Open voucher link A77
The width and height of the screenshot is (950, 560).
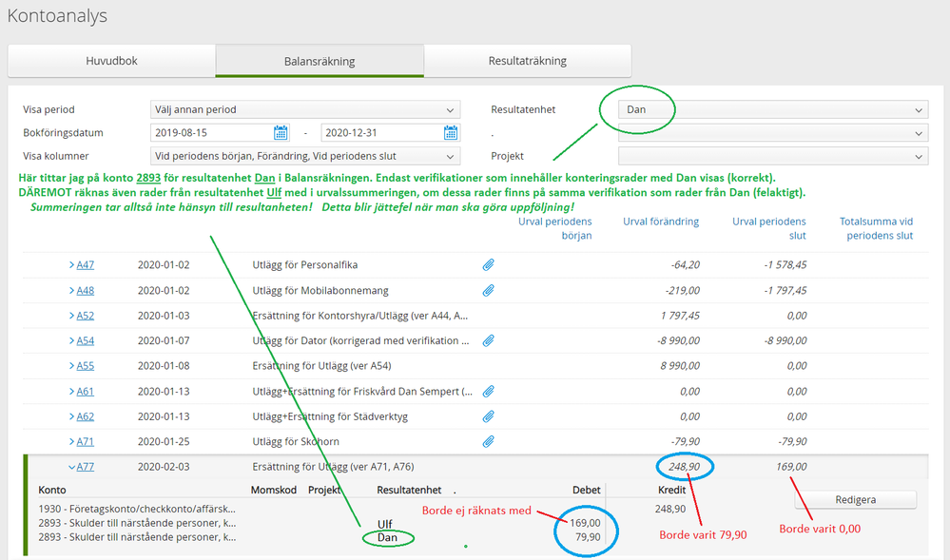(86, 467)
